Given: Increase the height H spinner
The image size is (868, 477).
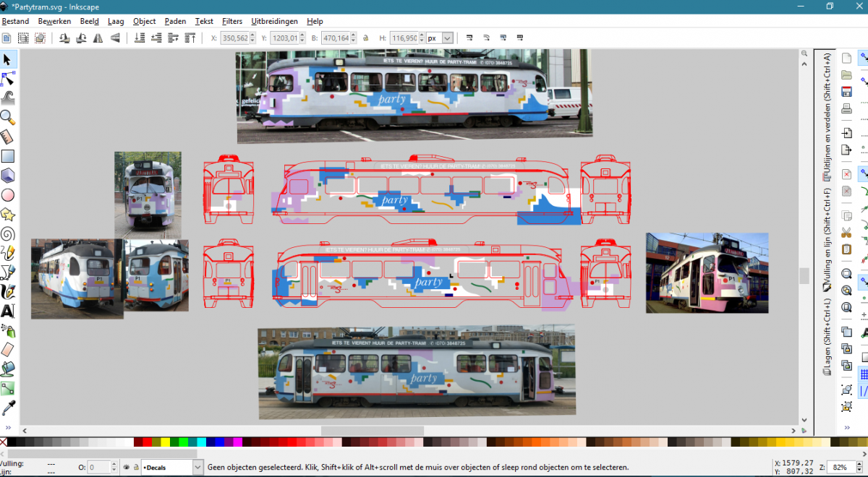Looking at the screenshot, I should [422, 35].
